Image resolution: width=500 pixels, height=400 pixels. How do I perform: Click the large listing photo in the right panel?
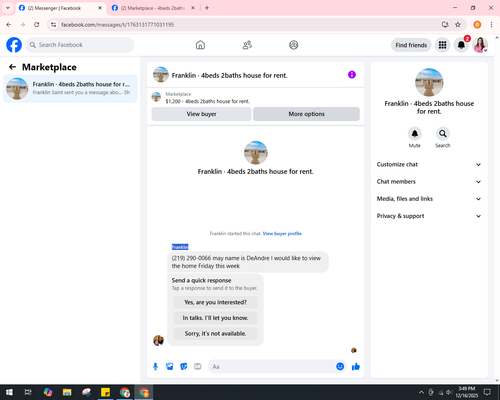(x=429, y=82)
